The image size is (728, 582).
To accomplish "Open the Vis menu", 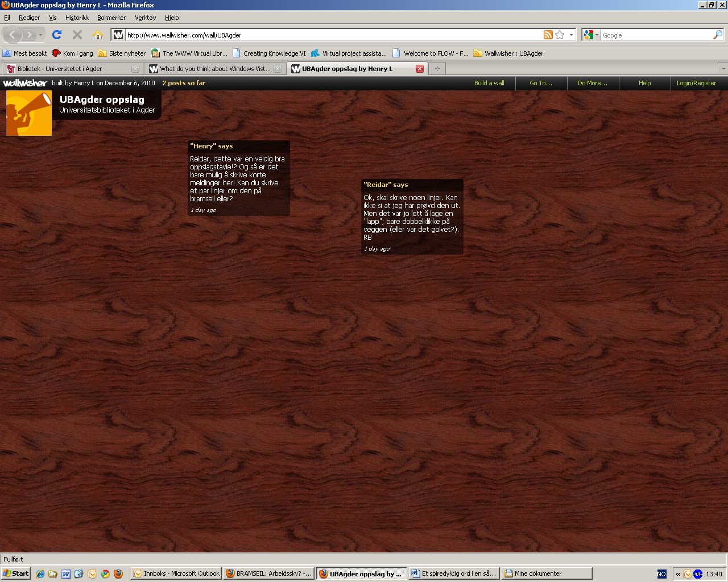I will pyautogui.click(x=53, y=18).
